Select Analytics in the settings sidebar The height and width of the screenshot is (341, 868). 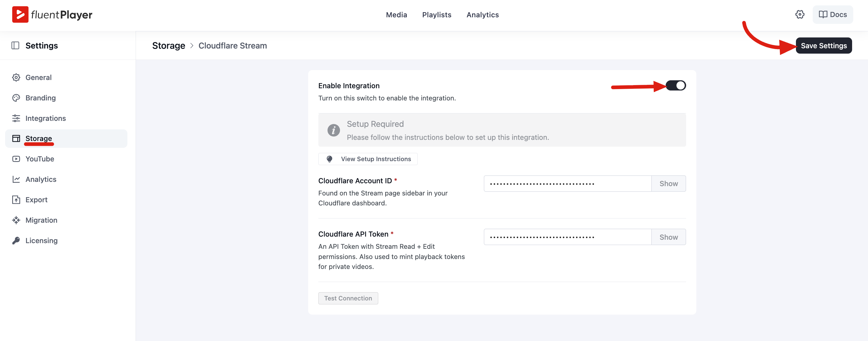tap(66, 179)
